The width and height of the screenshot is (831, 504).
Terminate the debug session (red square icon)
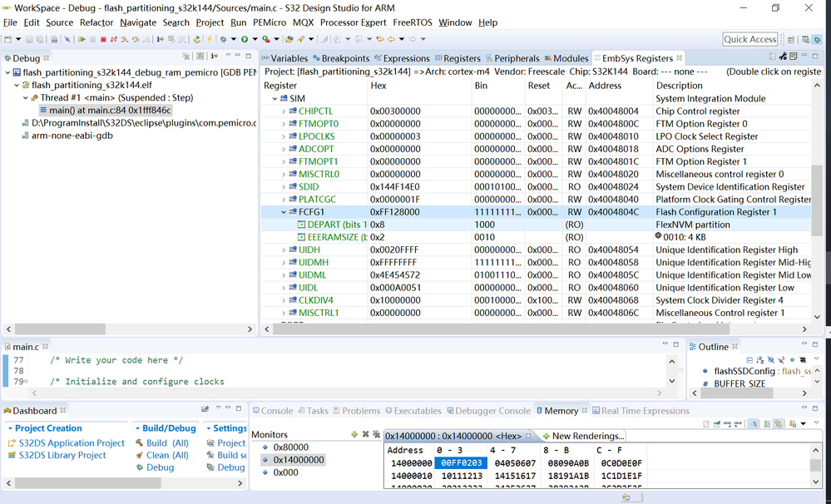[103, 37]
